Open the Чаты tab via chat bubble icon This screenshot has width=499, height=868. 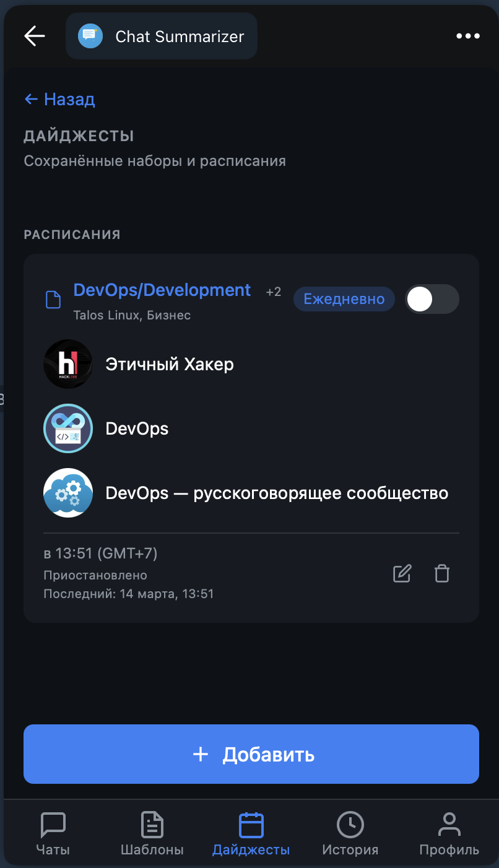[x=53, y=833]
